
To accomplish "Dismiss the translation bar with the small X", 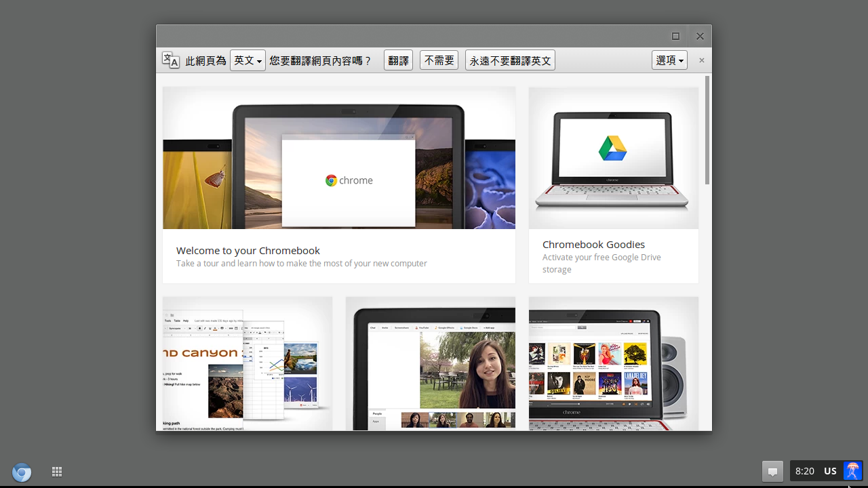I will [701, 60].
